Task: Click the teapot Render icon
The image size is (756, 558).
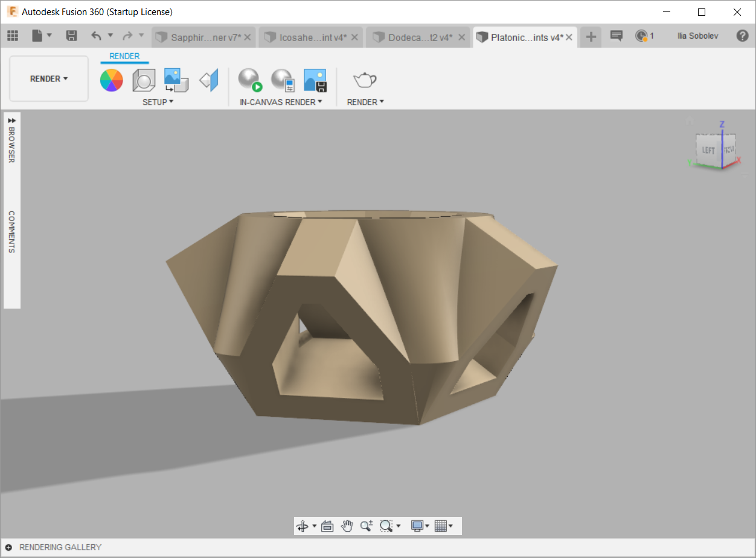Action: point(365,80)
